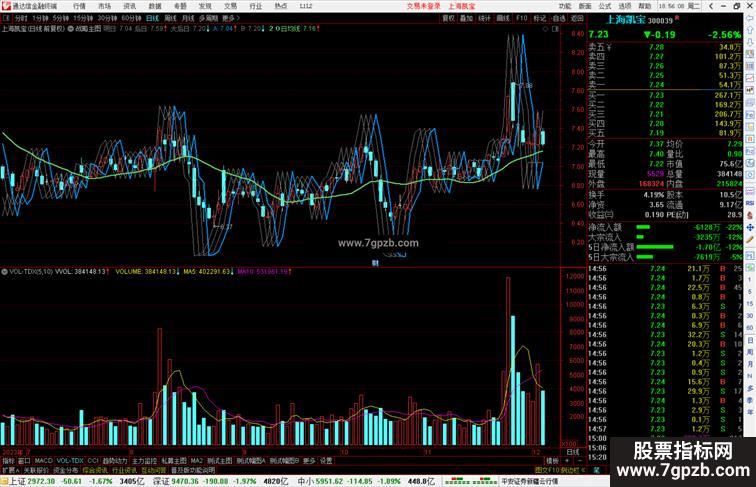The width and height of the screenshot is (756, 487).
Task: Select the 趋势动力 indicator tab
Action: [x=115, y=461]
